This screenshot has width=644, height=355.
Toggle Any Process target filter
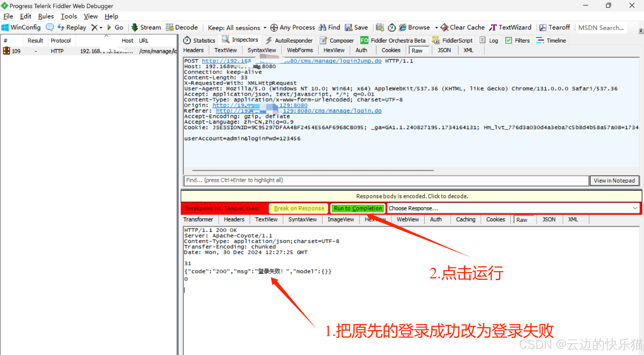[x=292, y=27]
